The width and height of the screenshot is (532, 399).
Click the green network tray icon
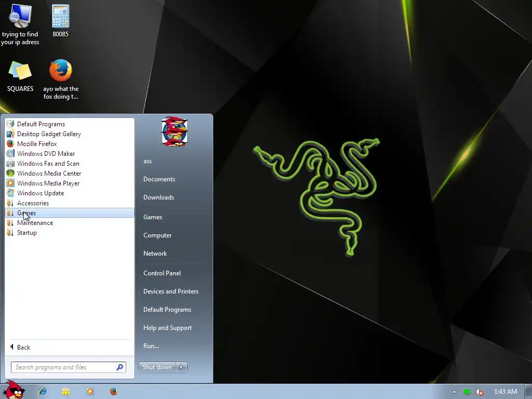tap(467, 392)
